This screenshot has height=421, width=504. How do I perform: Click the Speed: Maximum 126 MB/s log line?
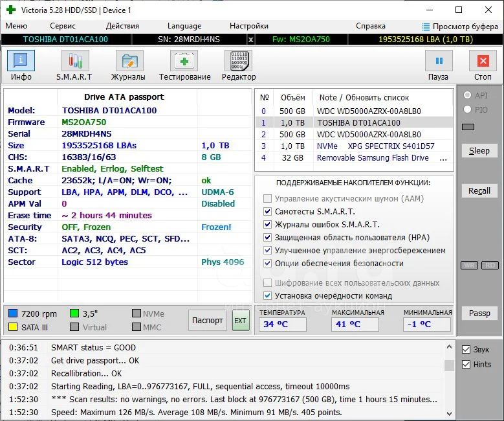[197, 413]
